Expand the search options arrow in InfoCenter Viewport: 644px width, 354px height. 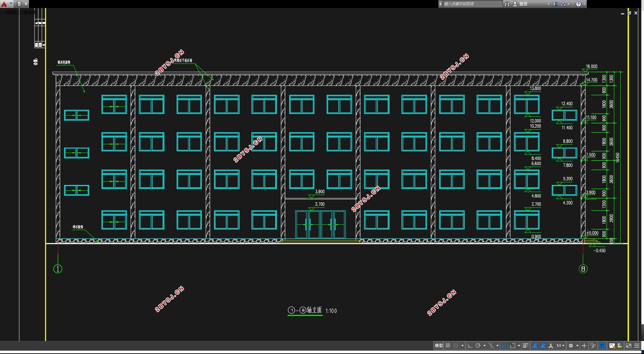(441, 4)
